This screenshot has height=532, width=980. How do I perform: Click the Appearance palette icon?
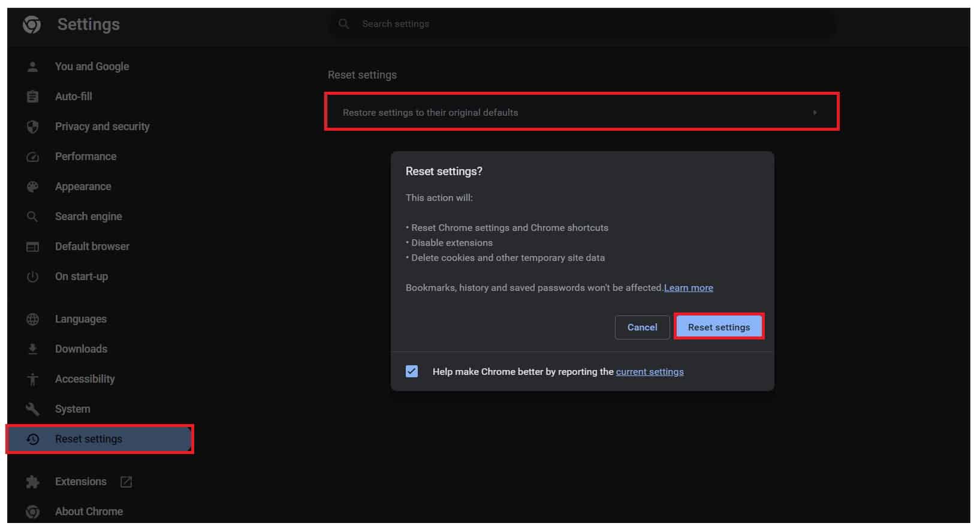click(33, 187)
